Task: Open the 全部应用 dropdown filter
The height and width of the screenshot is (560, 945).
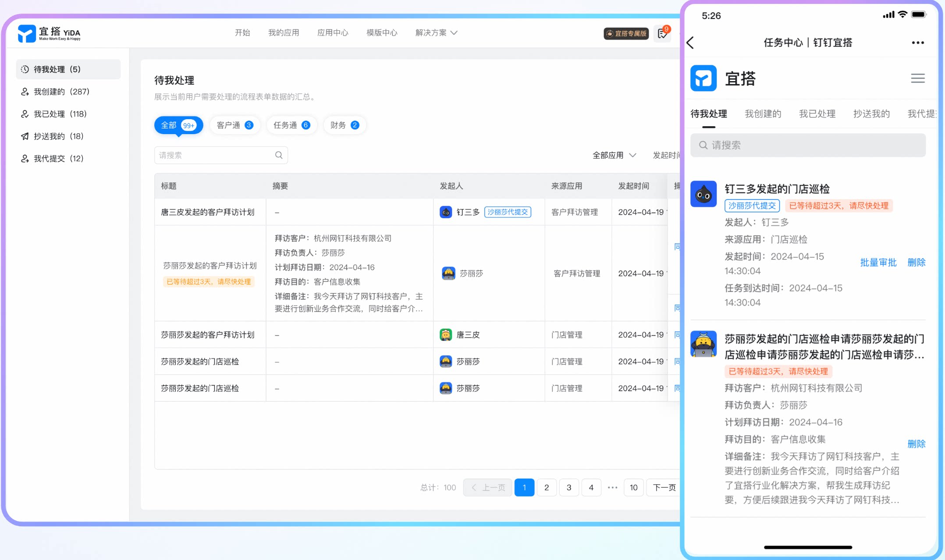Action: [x=614, y=155]
